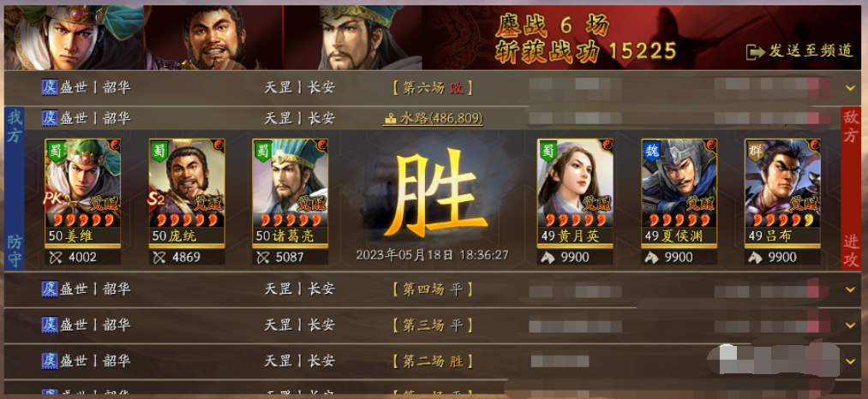The width and height of the screenshot is (868, 399).
Task: Select enemy hero Huang Yueying 黄月英 card
Action: click(x=575, y=192)
